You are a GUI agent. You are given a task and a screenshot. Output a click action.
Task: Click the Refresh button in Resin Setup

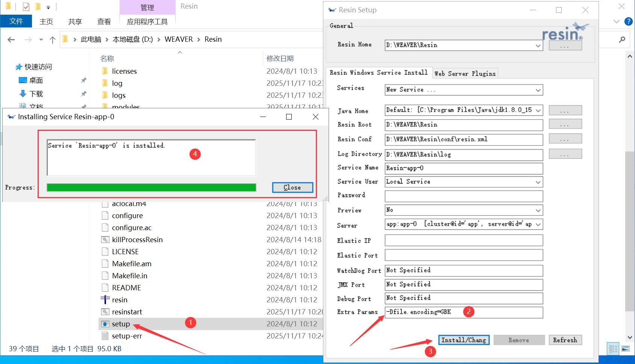pyautogui.click(x=565, y=340)
